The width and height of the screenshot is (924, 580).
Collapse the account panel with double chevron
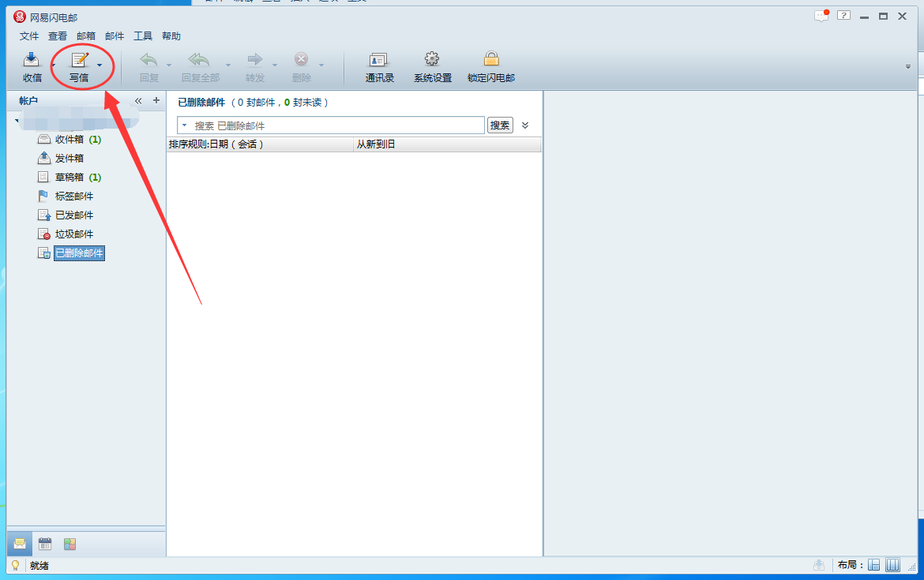coord(138,101)
